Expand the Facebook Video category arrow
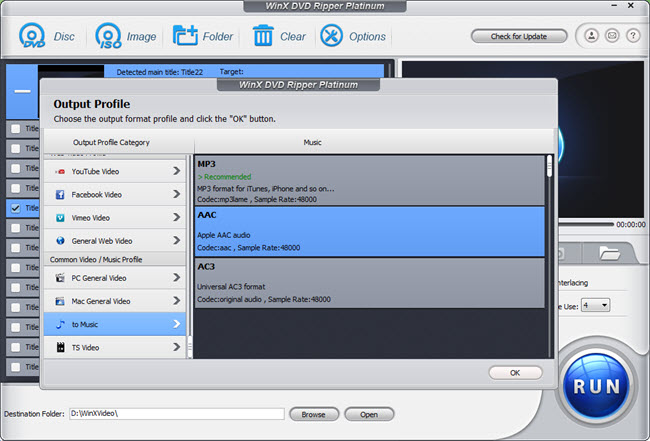Image resolution: width=650 pixels, height=441 pixels. tap(177, 194)
